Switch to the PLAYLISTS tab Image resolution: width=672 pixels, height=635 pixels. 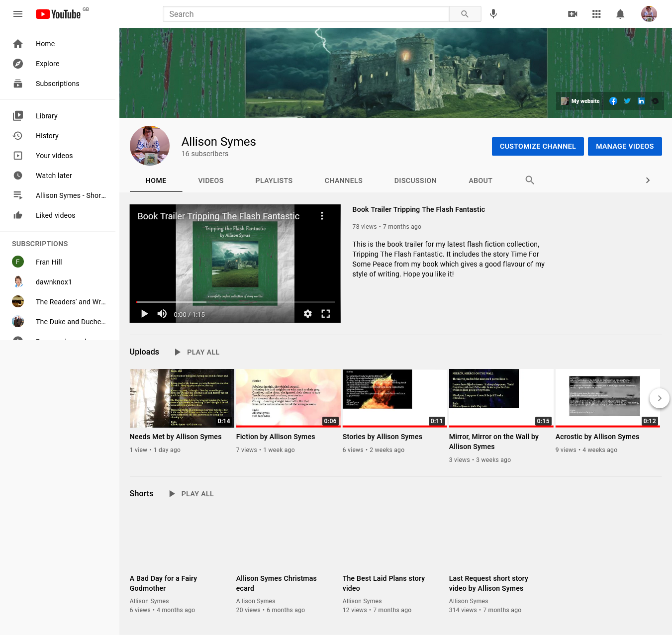(x=274, y=181)
